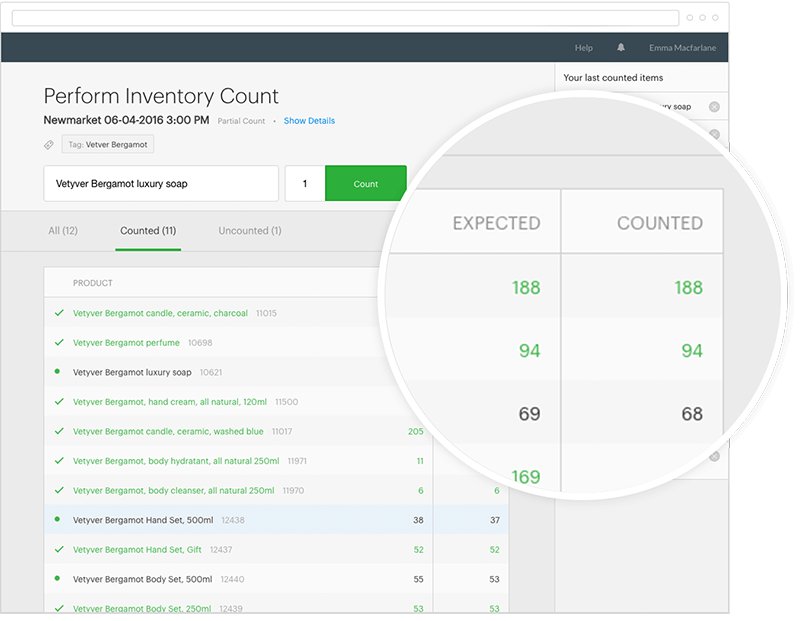
Task: Click green dot beside Body Set, 500ml
Action: (58, 579)
